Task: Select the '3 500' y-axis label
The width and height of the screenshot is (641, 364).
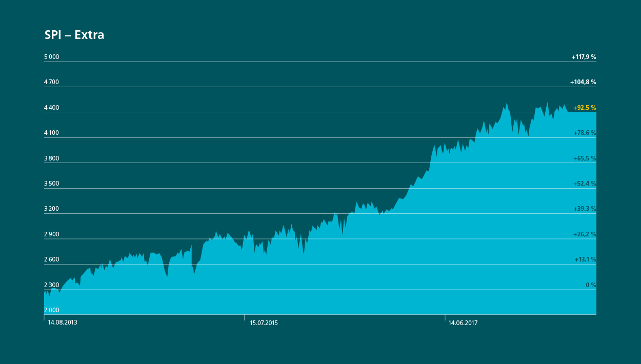Action: point(52,184)
